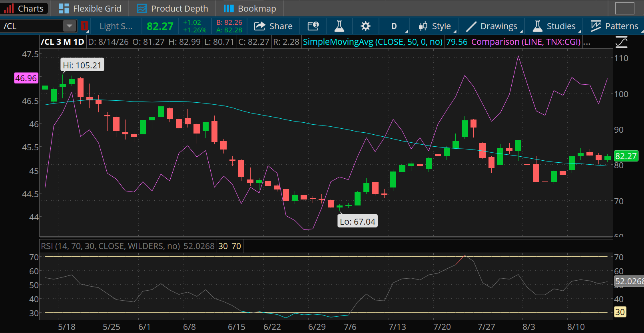Click the 6/15 date on time axis
644x333 pixels.
(237, 327)
